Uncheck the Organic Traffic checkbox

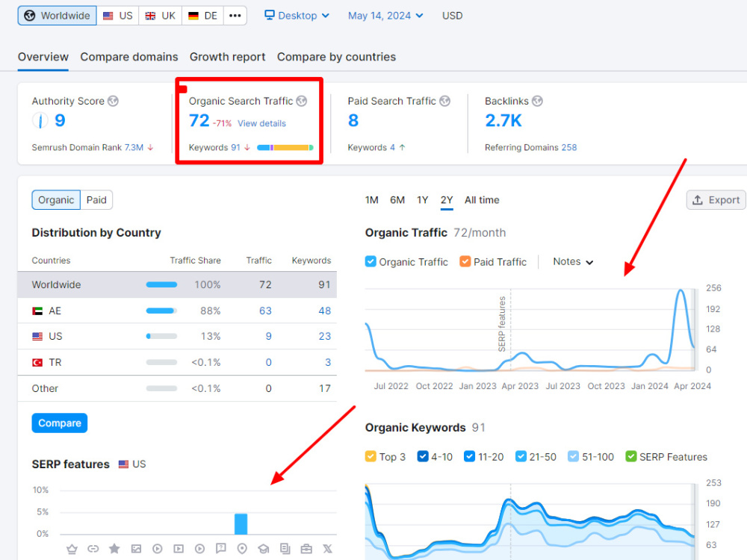(371, 261)
